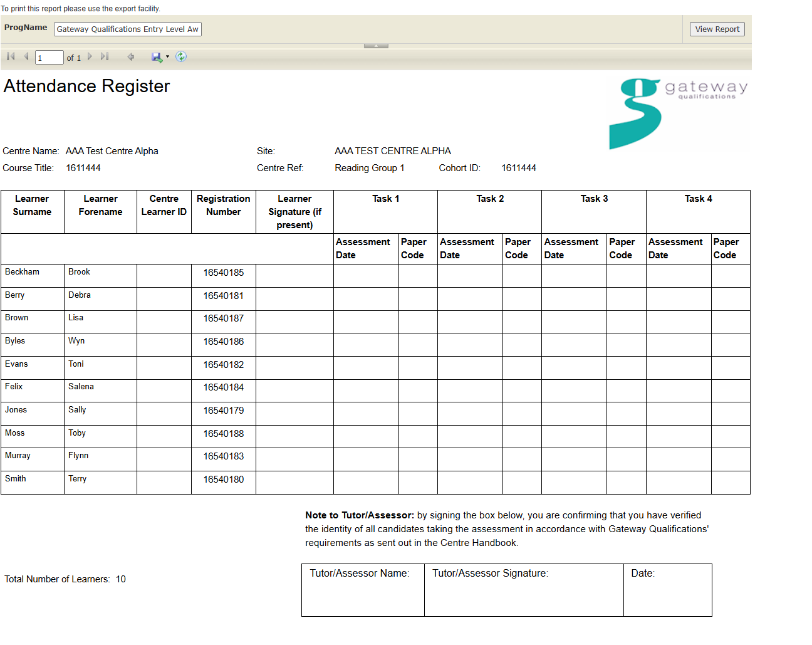Click the Task 1 column header

pyautogui.click(x=385, y=199)
